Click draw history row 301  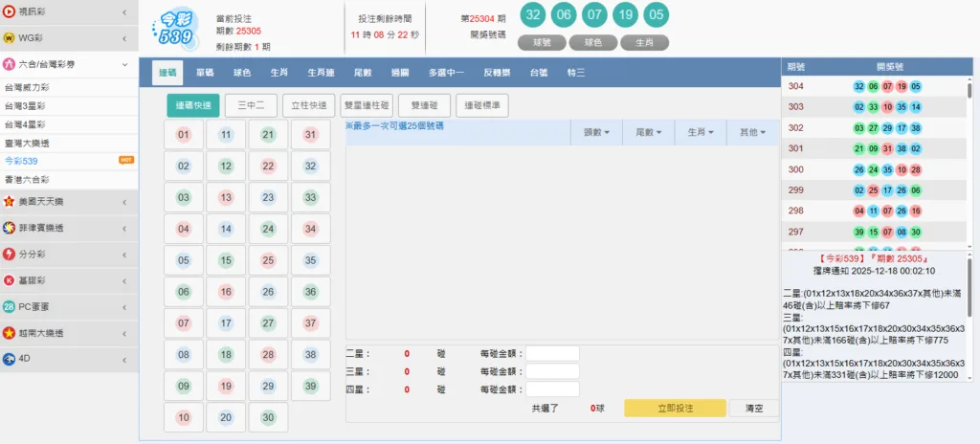coord(874,149)
